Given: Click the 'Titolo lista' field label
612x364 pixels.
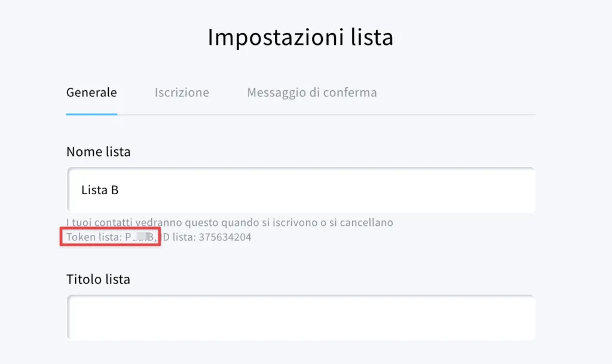Looking at the screenshot, I should click(x=98, y=279).
